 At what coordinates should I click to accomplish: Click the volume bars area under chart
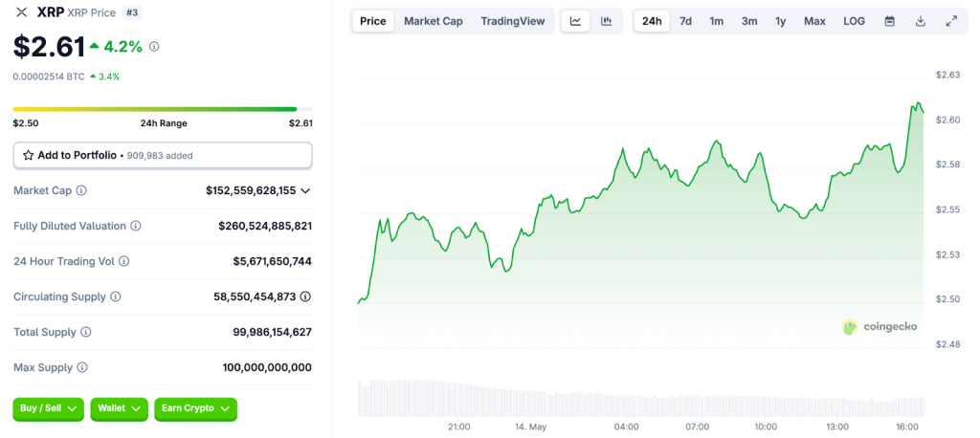[640, 398]
